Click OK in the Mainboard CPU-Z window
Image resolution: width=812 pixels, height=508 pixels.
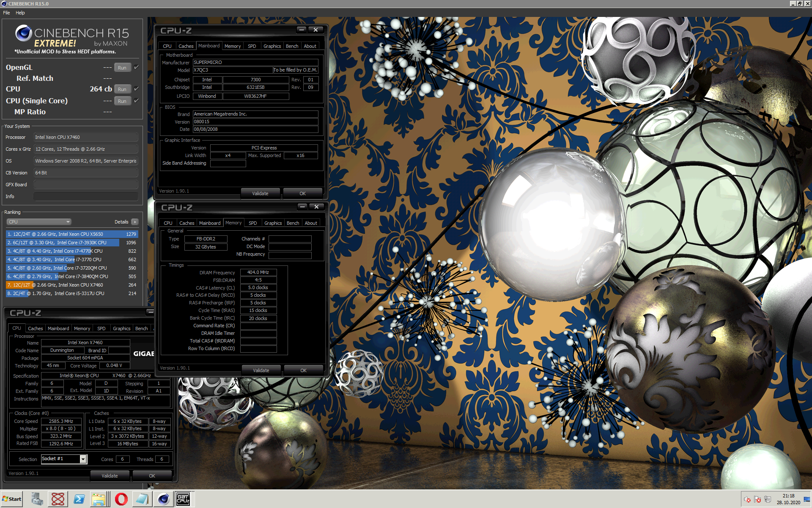[302, 193]
